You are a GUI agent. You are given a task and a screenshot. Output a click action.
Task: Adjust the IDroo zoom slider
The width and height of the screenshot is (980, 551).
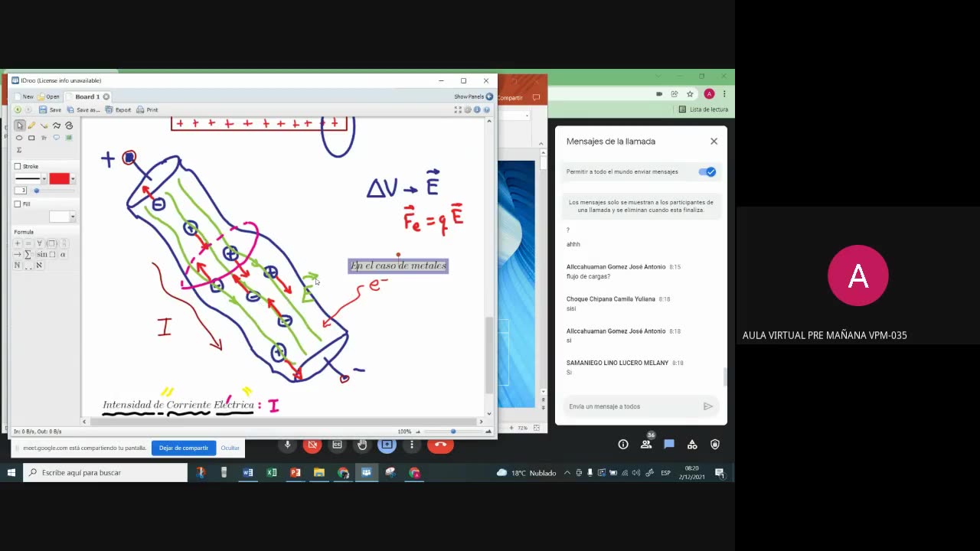(x=452, y=432)
